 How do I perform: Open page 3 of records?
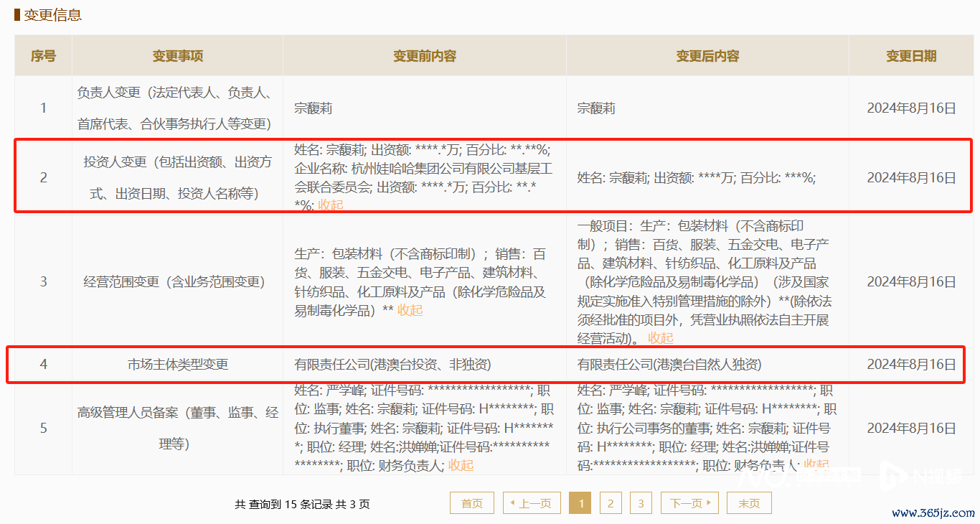(x=641, y=503)
